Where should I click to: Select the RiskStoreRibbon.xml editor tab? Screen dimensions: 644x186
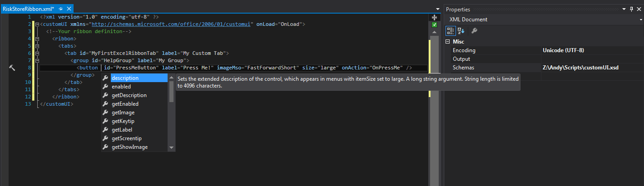pyautogui.click(x=28, y=9)
